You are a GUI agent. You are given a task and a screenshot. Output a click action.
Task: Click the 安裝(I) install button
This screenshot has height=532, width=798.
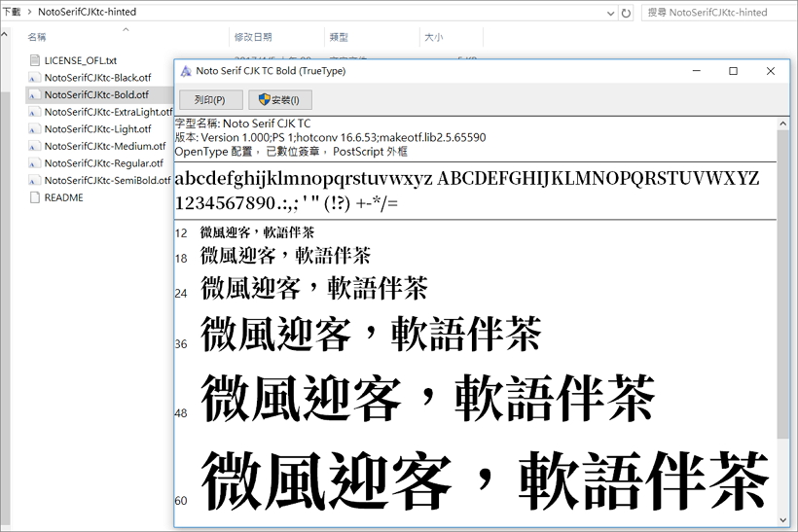(x=280, y=99)
